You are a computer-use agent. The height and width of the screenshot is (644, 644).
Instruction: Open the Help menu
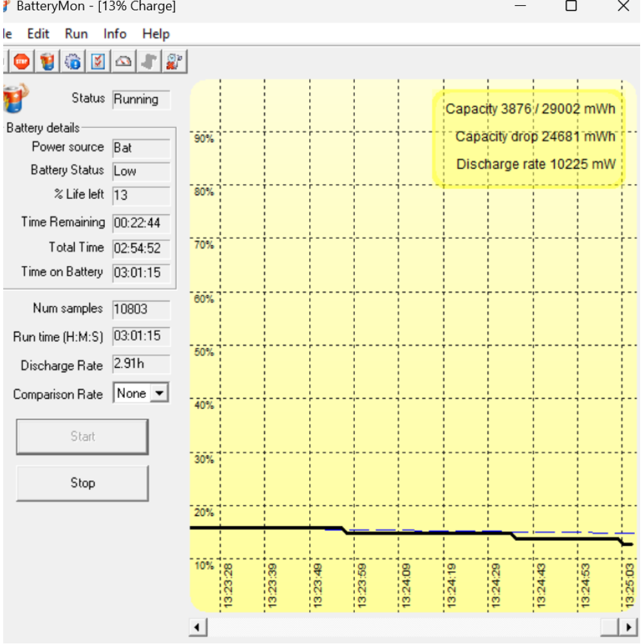156,34
